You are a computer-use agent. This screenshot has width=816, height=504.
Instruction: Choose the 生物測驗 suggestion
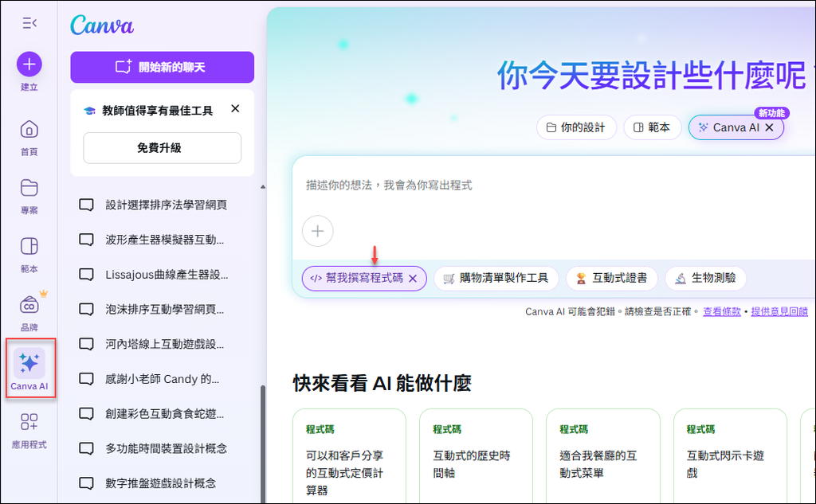[706, 278]
